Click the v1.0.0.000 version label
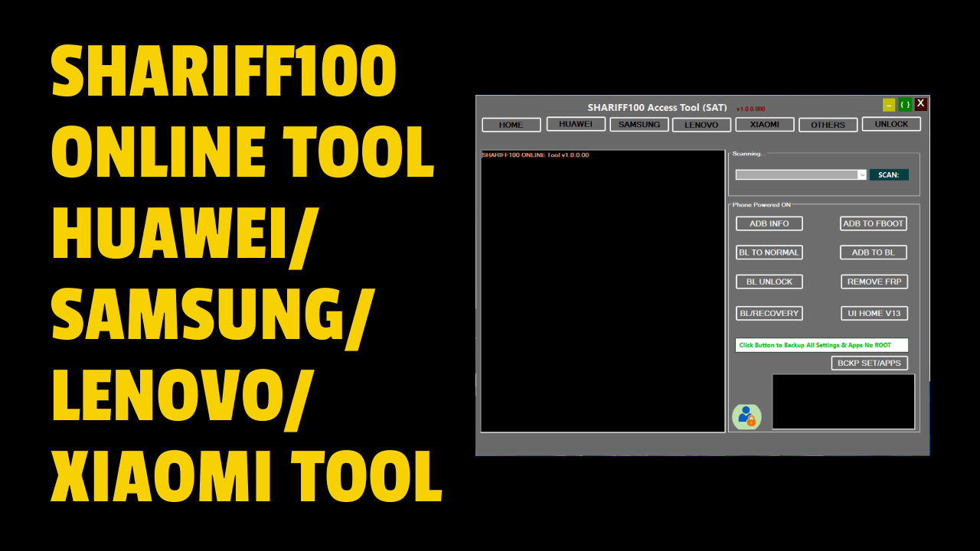 point(750,109)
